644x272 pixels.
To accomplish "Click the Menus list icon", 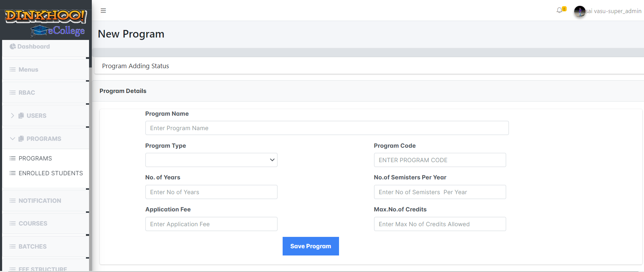I will click(x=13, y=70).
